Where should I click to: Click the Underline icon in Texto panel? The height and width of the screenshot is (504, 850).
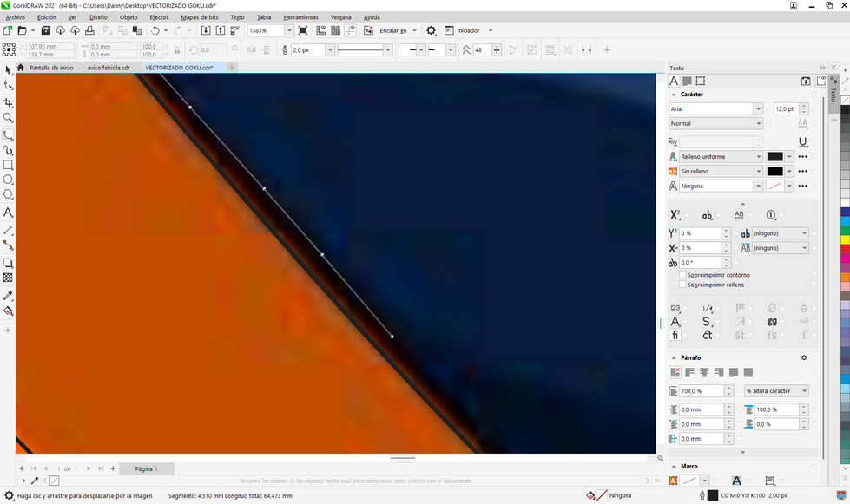click(x=803, y=142)
